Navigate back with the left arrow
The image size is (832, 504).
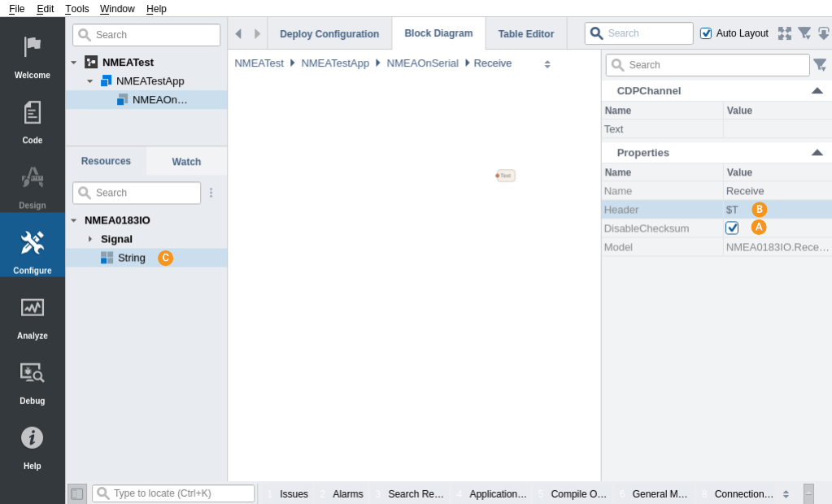[x=238, y=33]
